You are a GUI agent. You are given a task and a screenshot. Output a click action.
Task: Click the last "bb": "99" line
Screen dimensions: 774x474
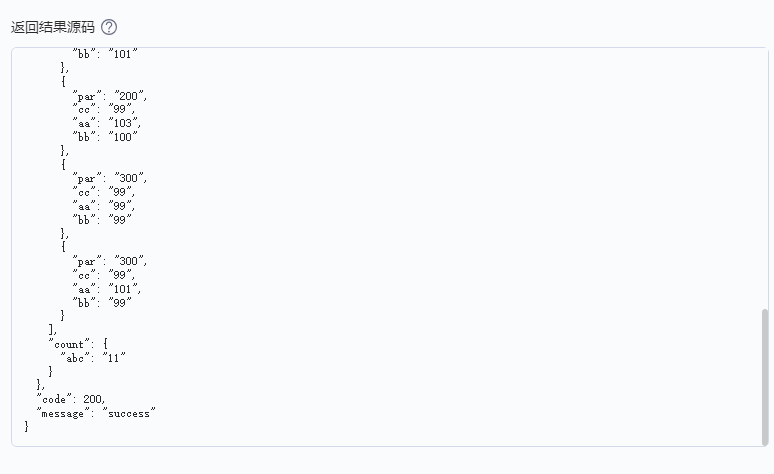point(102,303)
